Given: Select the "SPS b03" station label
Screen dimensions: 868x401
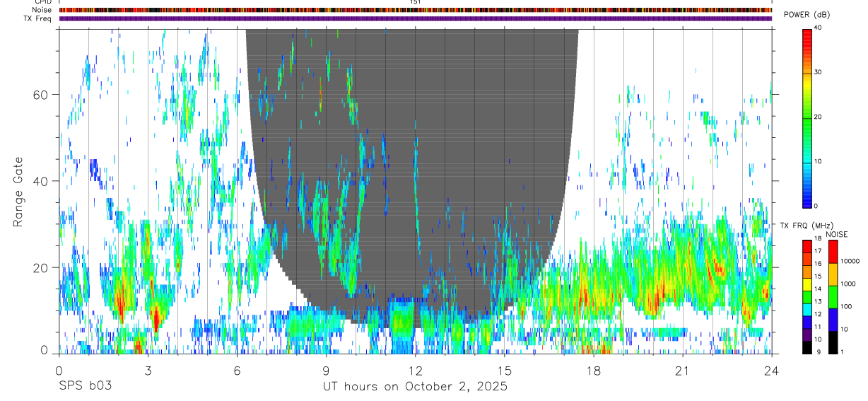Looking at the screenshot, I should [x=85, y=387].
